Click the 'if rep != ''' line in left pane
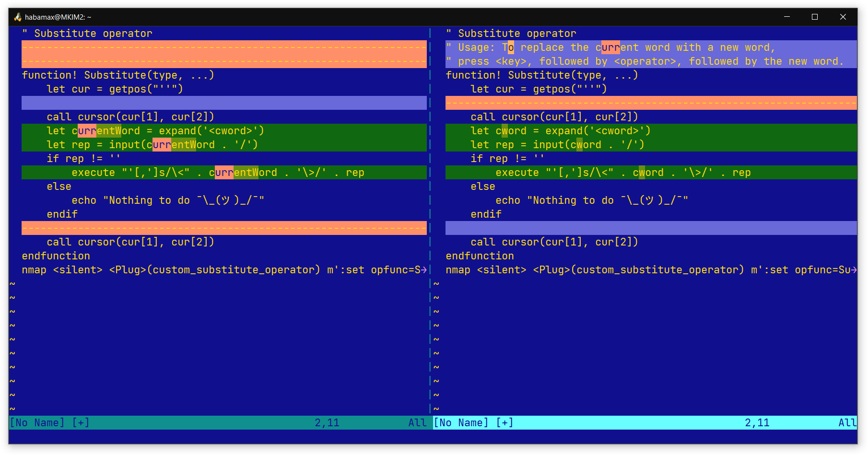This screenshot has width=868, height=455. (x=84, y=159)
